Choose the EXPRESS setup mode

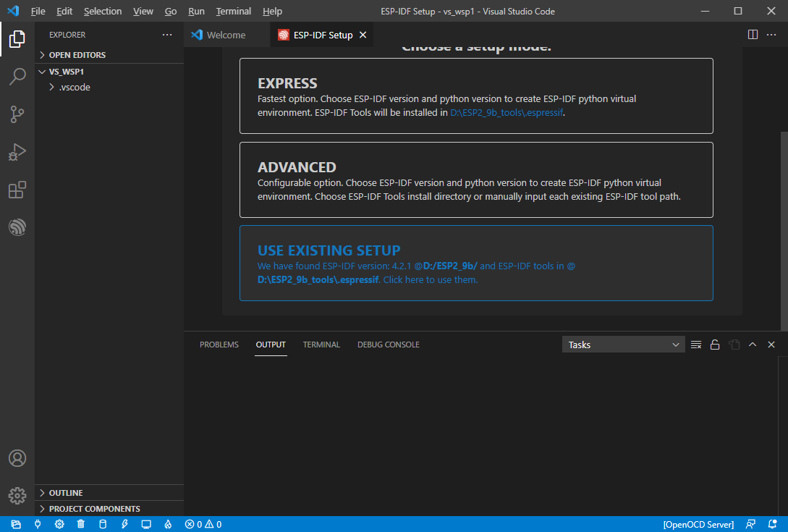(476, 96)
